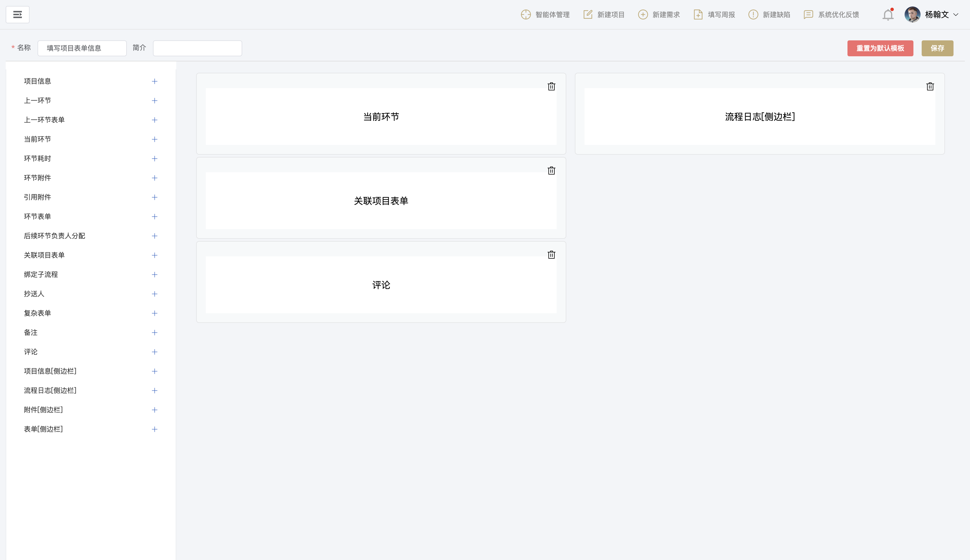The image size is (970, 560).
Task: Add the 环节附件 module with plus icon
Action: 155,178
